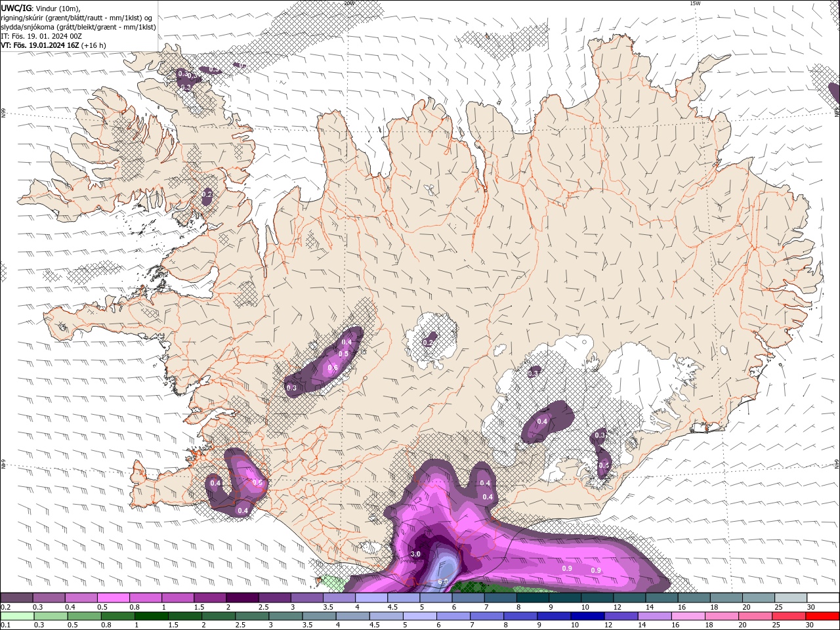Select the 'VT: Fös. 19.01.2024 16Z (+16 h)' line
The image size is (840, 630).
(53, 45)
